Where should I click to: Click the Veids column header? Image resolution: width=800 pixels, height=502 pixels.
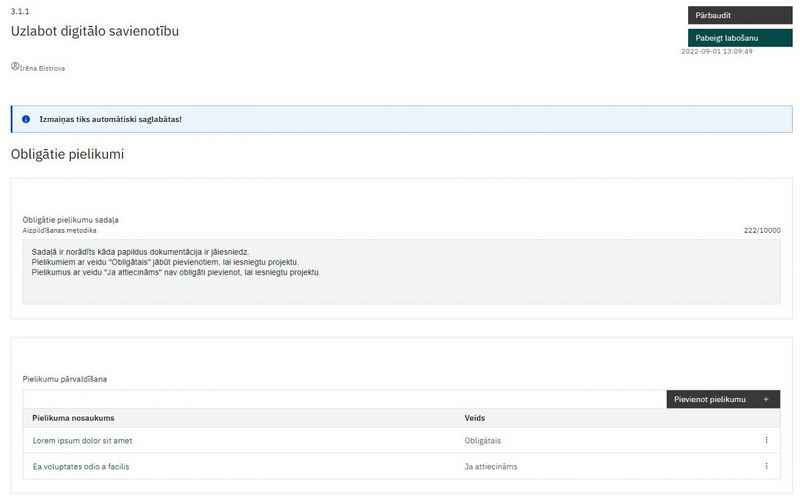tap(475, 418)
